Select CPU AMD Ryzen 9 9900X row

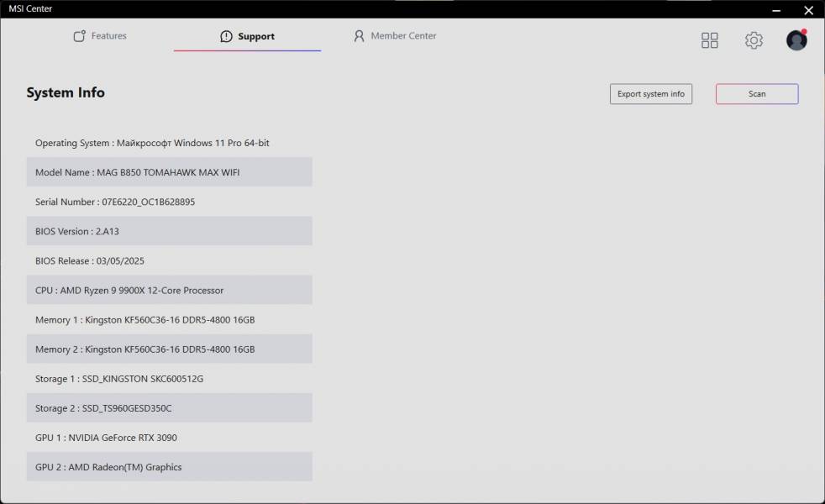(170, 290)
